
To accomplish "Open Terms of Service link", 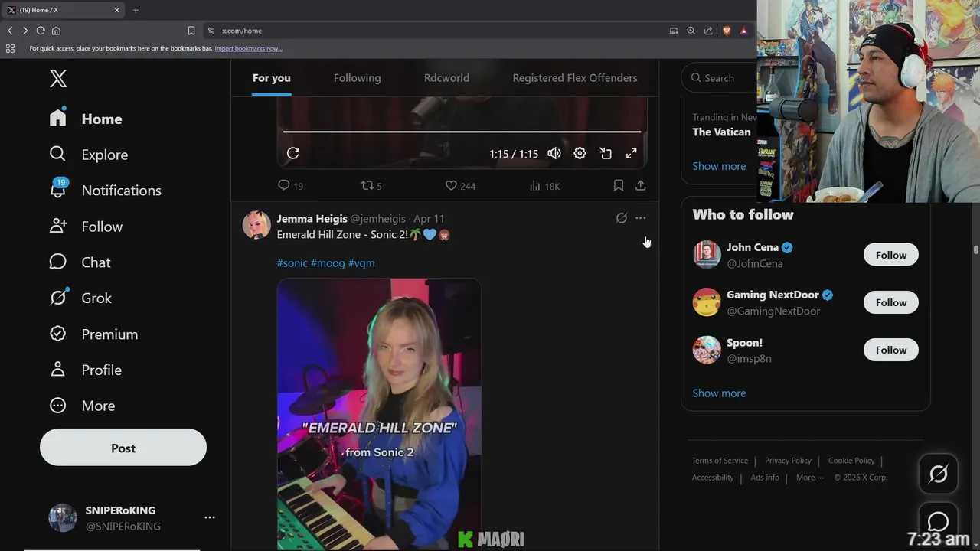I will (720, 461).
